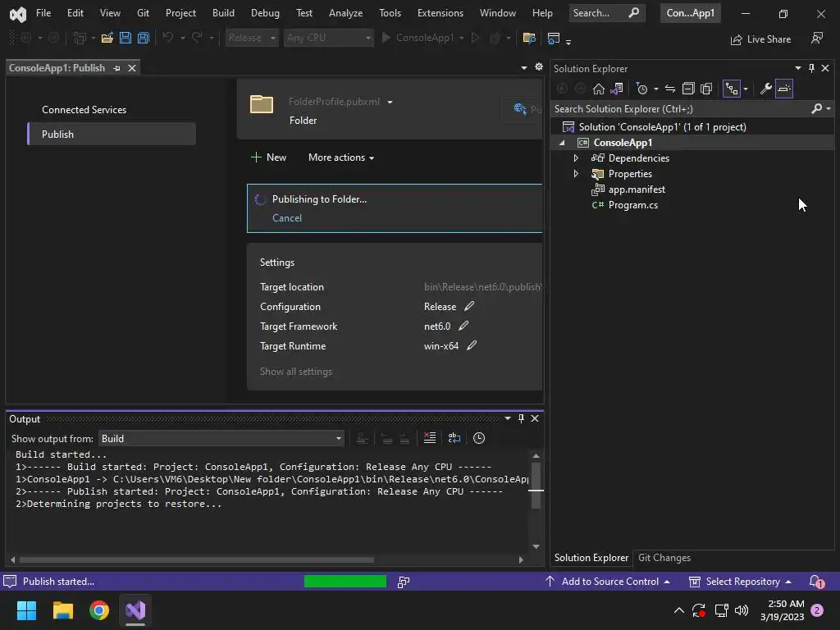Viewport: 840px width, 630px height.
Task: Find in Files toolbar icon
Action: pyautogui.click(x=529, y=38)
